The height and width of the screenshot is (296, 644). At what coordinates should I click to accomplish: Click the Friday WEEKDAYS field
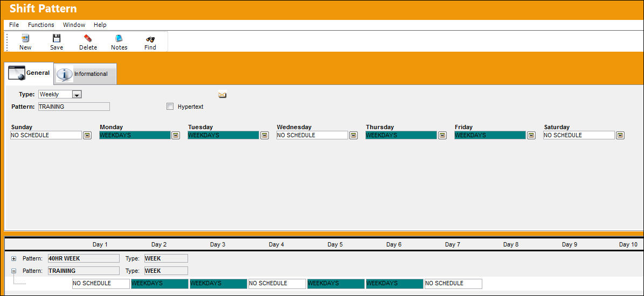pyautogui.click(x=490, y=135)
